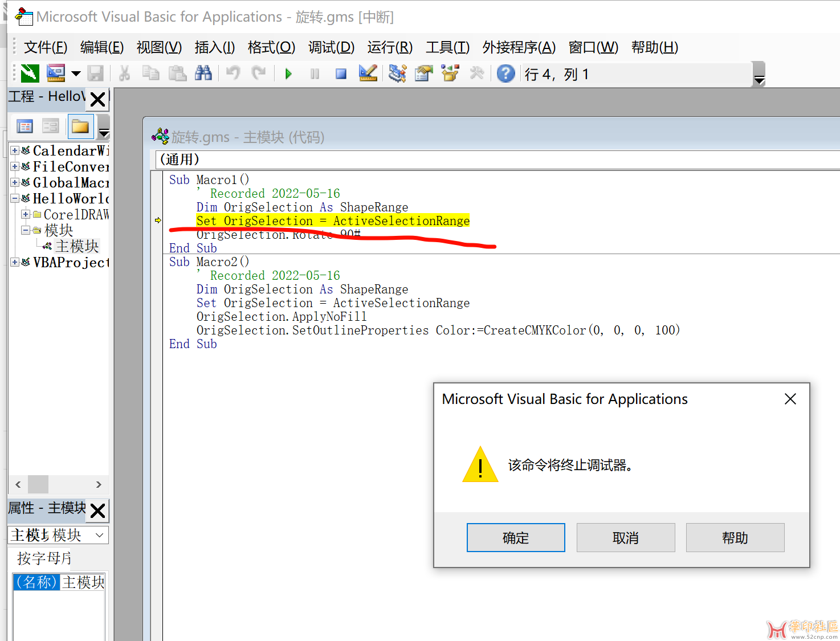Click 取消 in the warning dialog
Screen dimensions: 840x641
pyautogui.click(x=625, y=537)
